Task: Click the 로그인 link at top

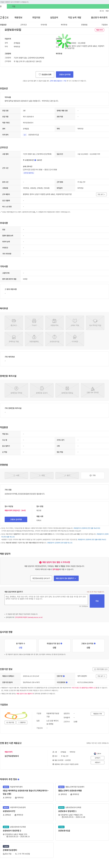Action: point(102,11)
